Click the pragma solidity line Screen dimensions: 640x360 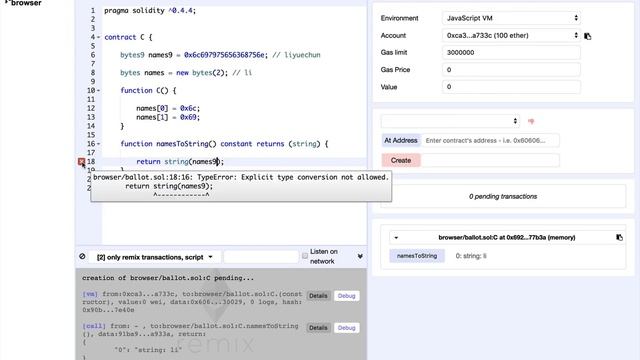coord(150,11)
